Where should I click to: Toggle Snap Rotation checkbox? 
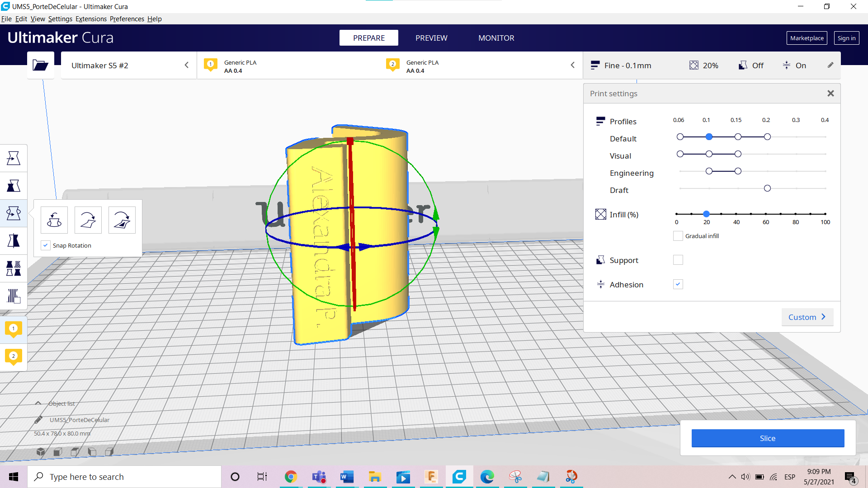[x=46, y=245]
